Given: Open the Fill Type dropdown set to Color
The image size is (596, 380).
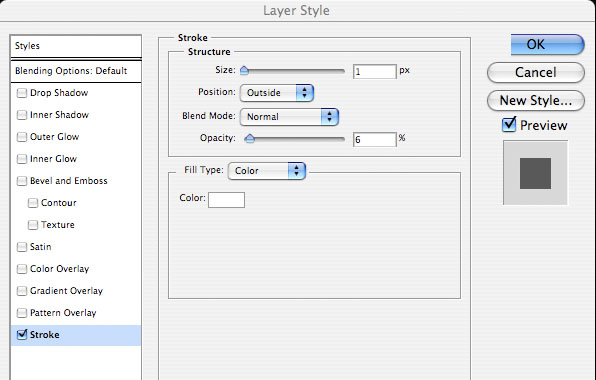Looking at the screenshot, I should click(267, 171).
